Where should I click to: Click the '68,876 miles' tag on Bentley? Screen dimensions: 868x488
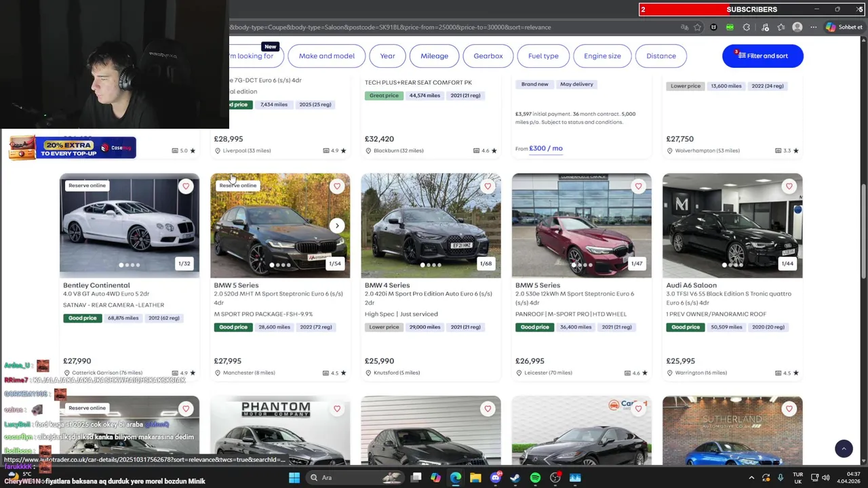[123, 318]
